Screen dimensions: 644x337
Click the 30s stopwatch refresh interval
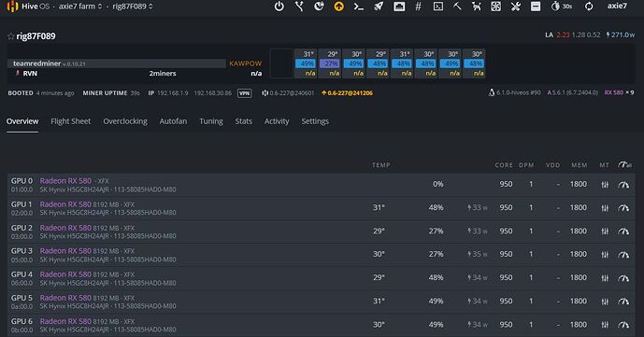(x=562, y=7)
